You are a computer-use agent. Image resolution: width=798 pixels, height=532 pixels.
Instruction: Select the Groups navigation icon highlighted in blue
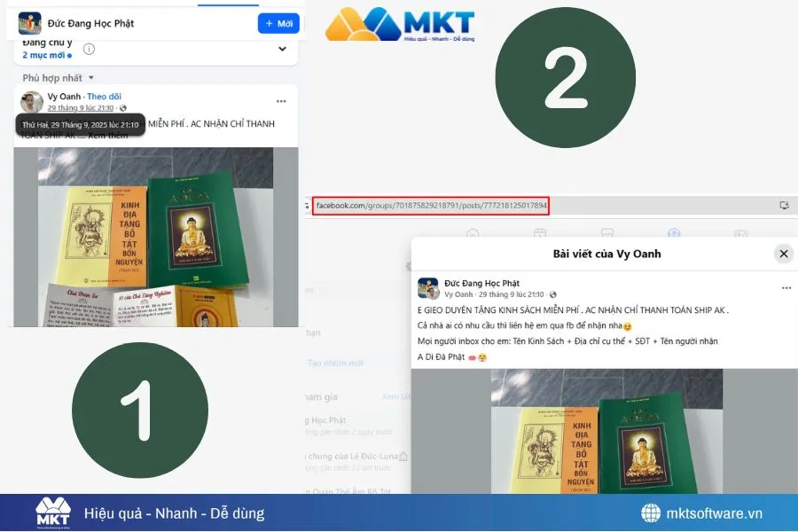(671, 232)
